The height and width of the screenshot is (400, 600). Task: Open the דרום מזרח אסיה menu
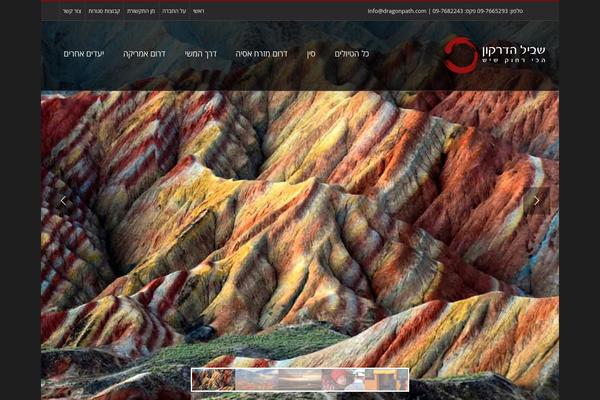[x=261, y=54]
